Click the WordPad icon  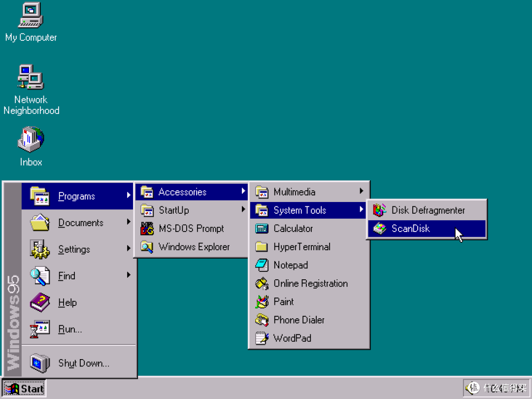coord(262,338)
